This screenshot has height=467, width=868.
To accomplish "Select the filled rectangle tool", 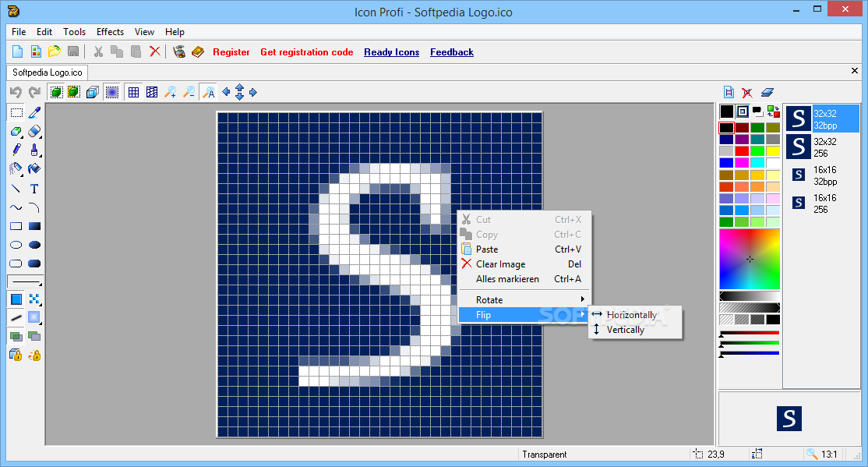I will (34, 226).
